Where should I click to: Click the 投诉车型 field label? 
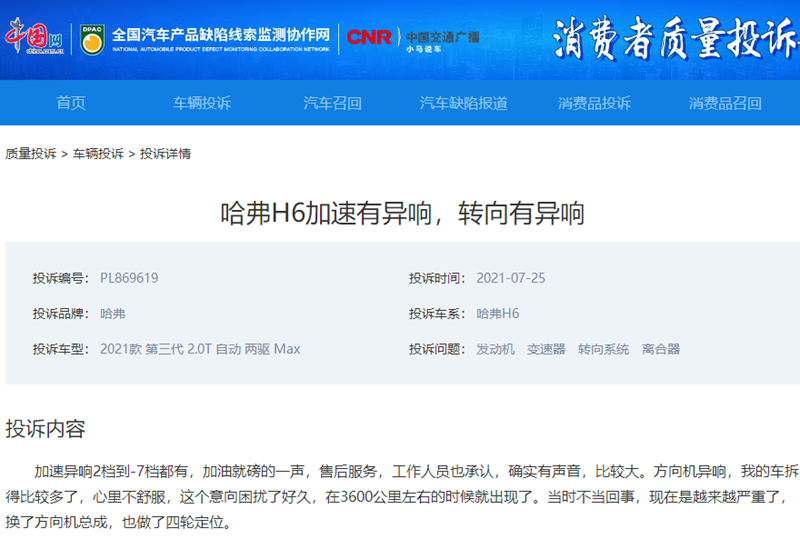61,349
